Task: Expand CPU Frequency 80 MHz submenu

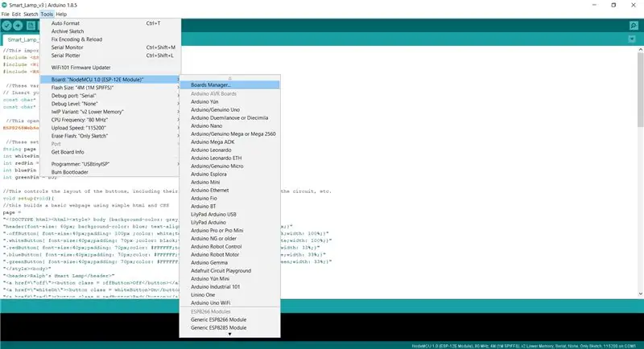Action: tap(110, 120)
